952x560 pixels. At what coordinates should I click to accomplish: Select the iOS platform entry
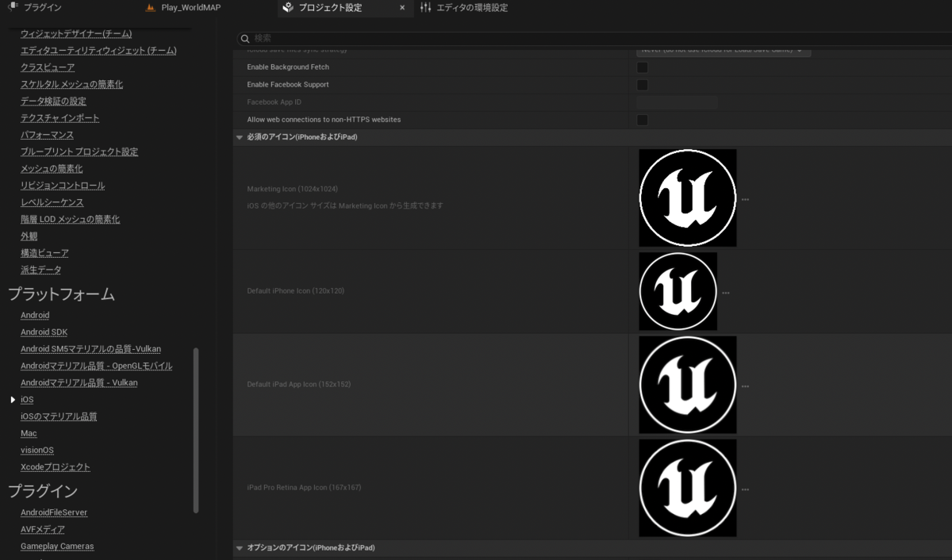tap(27, 400)
